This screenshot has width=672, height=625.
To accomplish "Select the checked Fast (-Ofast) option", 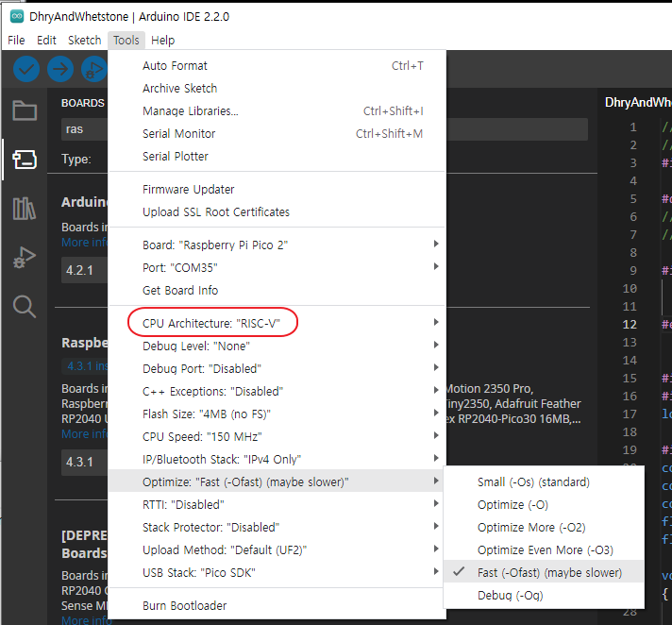I will click(544, 573).
